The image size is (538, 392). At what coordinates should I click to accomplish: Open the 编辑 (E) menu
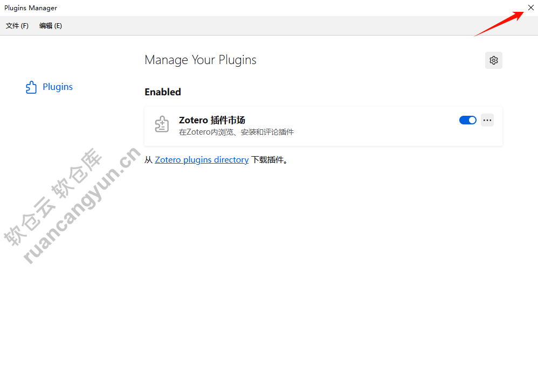point(51,26)
